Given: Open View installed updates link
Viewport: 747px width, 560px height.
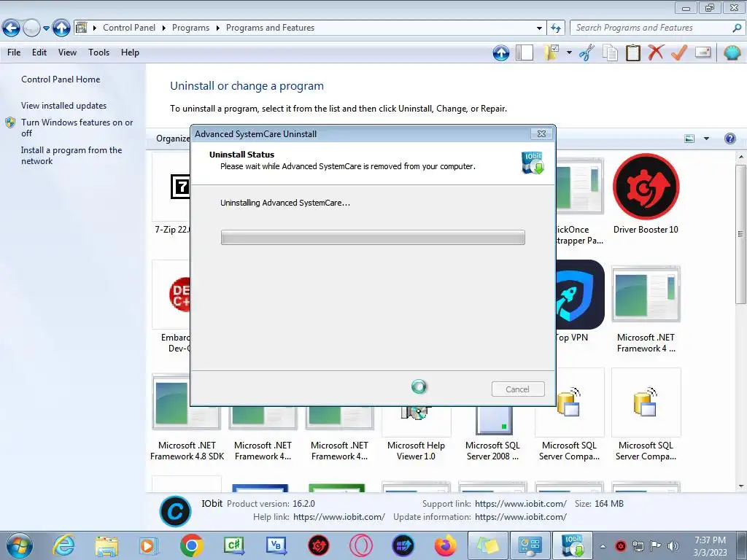Looking at the screenshot, I should (64, 106).
